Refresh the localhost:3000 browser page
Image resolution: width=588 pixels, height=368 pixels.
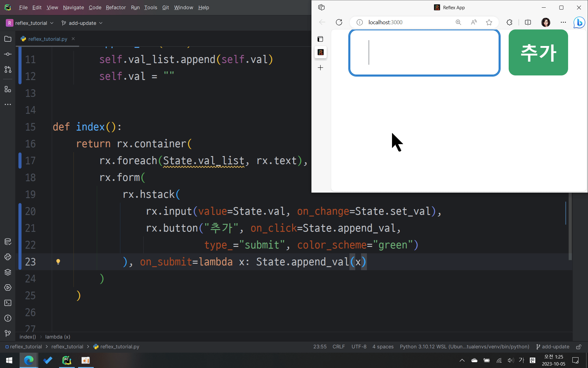click(x=339, y=22)
